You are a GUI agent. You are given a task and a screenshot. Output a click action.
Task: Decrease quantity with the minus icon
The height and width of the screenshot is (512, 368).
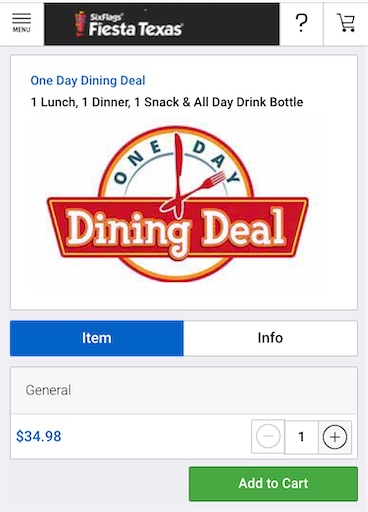(268, 436)
